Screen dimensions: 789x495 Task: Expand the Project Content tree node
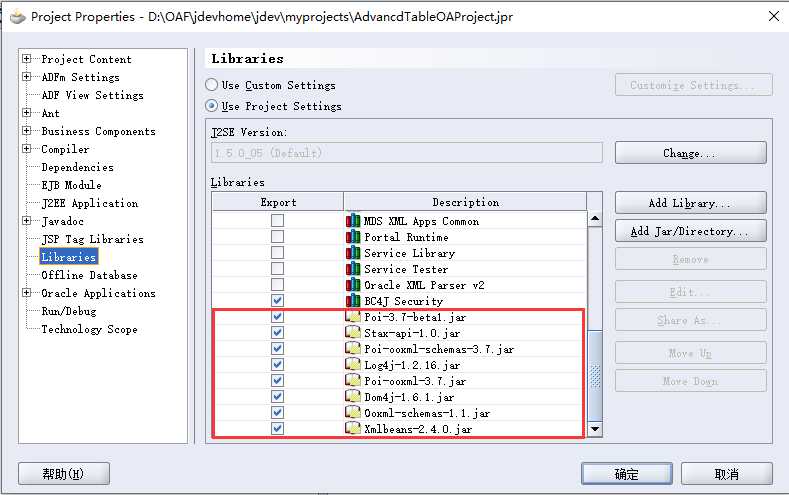[x=27, y=59]
